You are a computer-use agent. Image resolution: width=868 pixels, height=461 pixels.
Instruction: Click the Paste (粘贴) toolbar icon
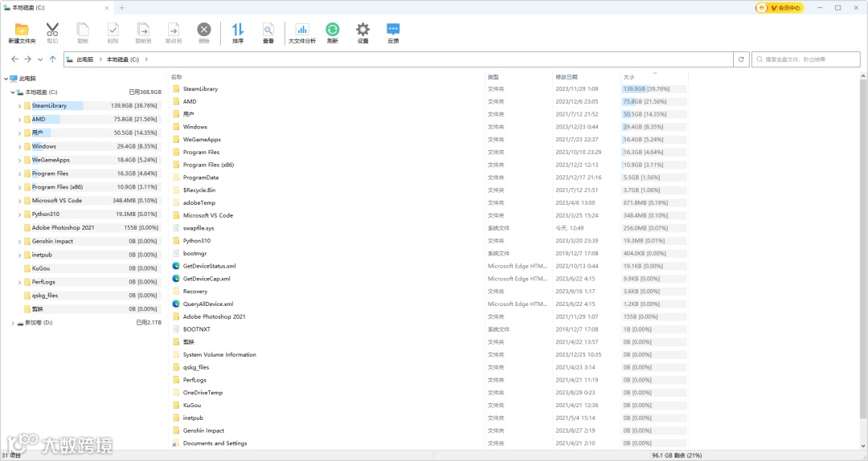[x=113, y=30]
